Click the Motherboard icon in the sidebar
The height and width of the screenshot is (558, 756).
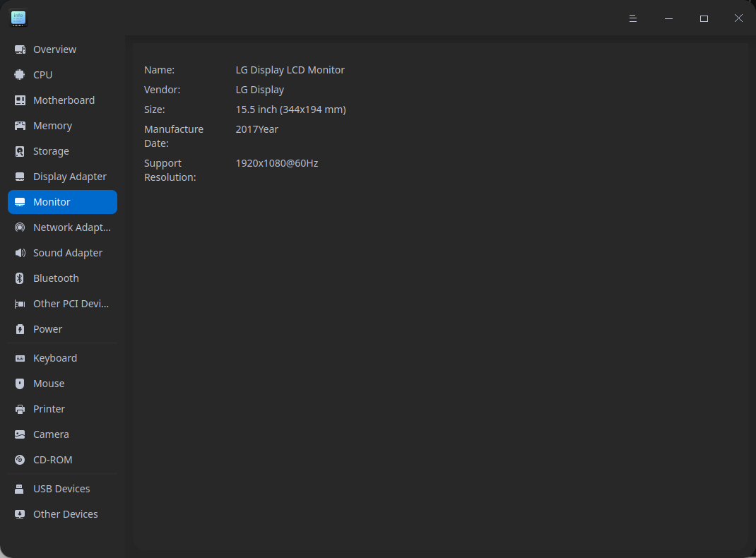(x=20, y=100)
